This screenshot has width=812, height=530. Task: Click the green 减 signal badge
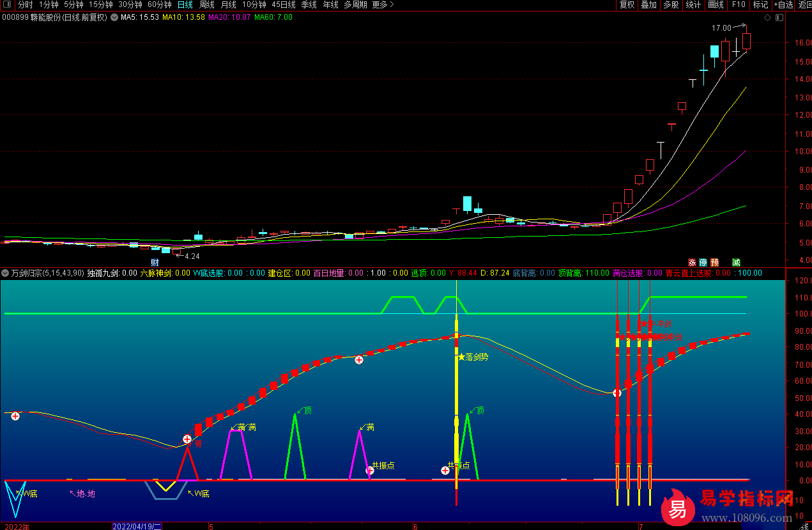point(736,262)
